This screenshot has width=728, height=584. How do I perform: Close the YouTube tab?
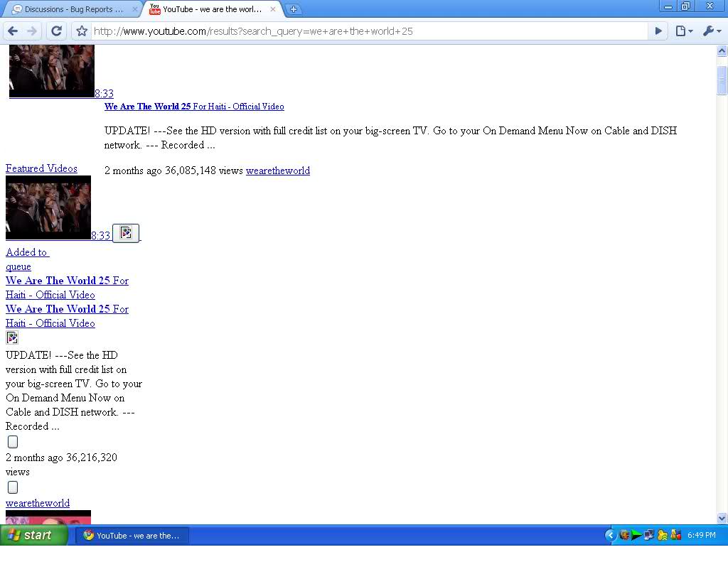273,9
